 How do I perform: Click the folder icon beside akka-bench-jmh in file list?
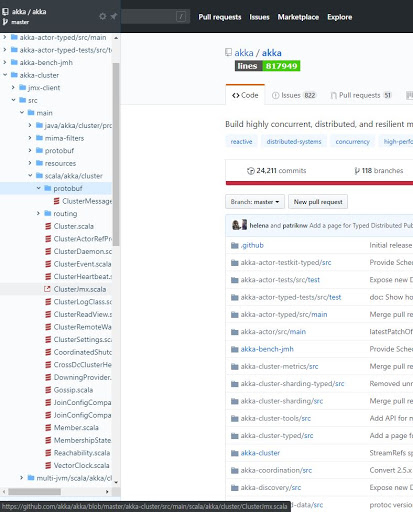tap(235, 349)
